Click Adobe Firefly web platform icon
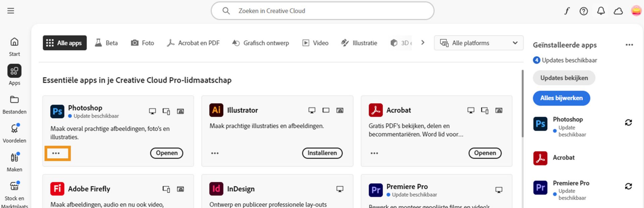The image size is (644, 208). click(x=180, y=189)
